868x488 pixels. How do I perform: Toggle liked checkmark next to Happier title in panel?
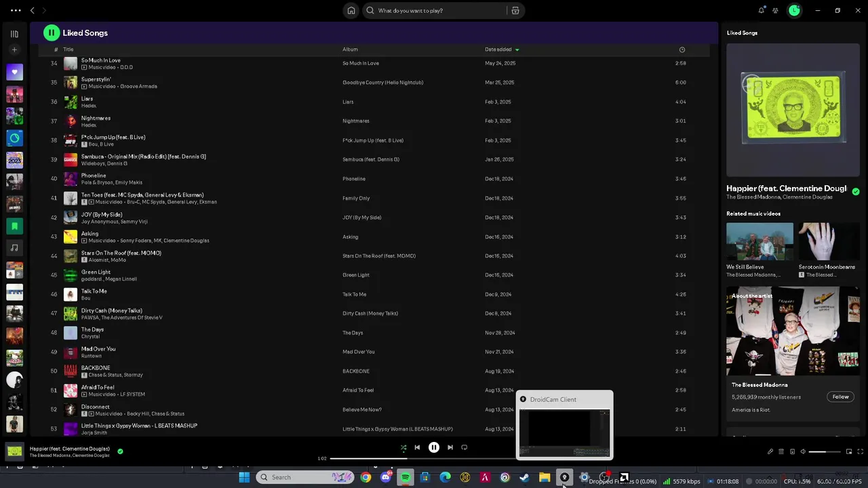point(856,192)
